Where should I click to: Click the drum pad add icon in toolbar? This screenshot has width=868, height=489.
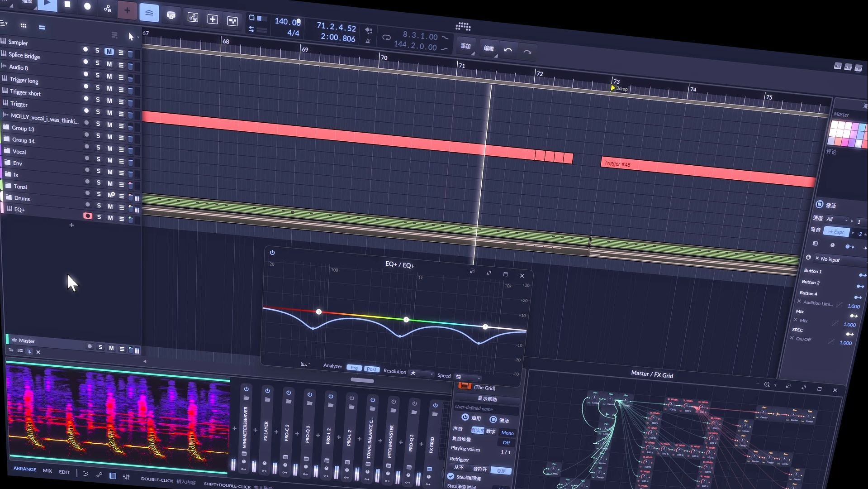(171, 15)
